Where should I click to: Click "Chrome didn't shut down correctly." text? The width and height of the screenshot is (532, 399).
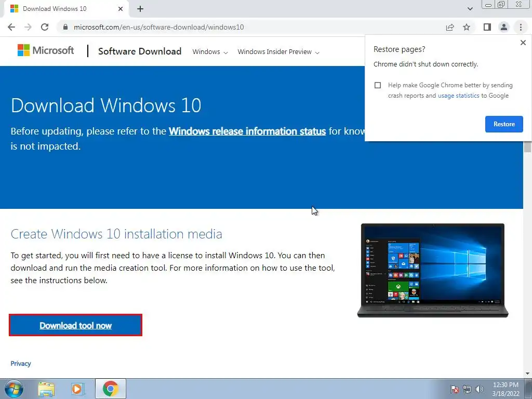(x=425, y=64)
